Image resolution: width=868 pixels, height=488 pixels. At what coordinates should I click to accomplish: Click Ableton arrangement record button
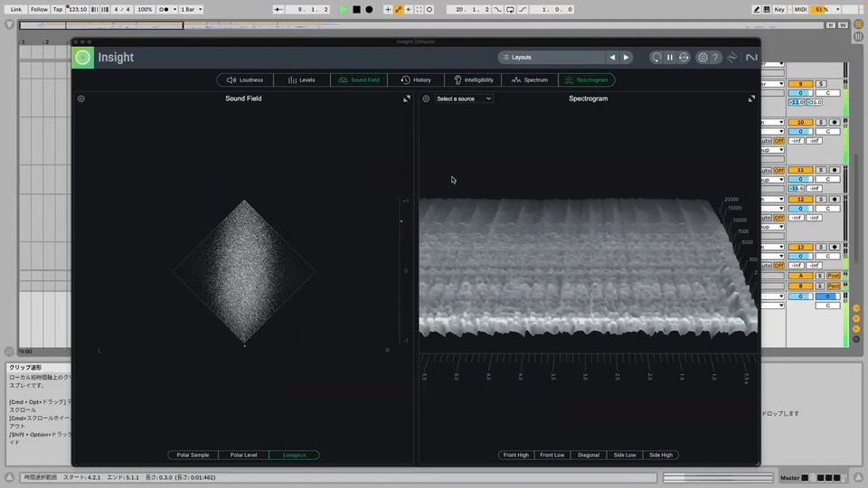(x=369, y=9)
